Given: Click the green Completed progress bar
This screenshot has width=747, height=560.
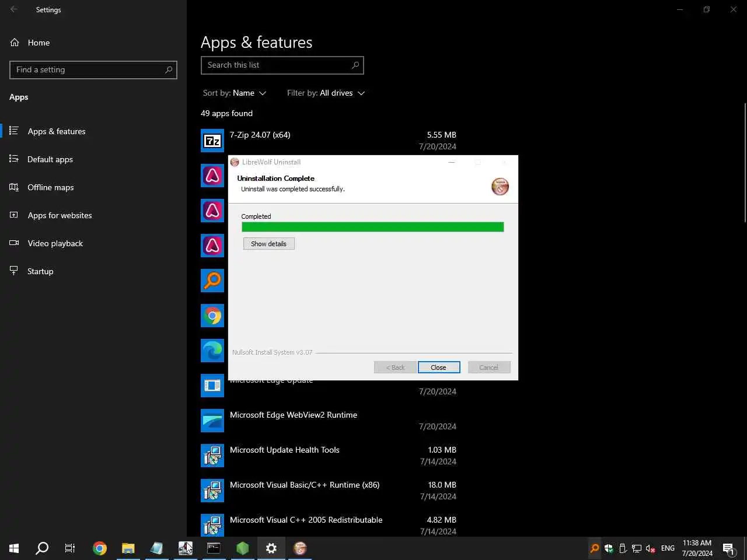Looking at the screenshot, I should (x=372, y=227).
